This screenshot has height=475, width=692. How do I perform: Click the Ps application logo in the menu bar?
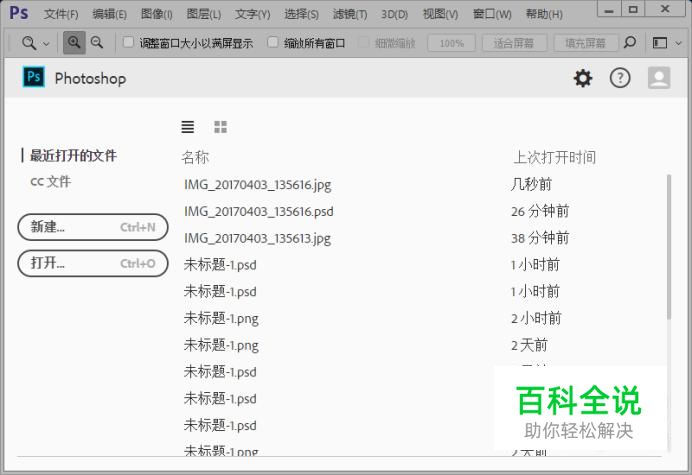coord(19,13)
